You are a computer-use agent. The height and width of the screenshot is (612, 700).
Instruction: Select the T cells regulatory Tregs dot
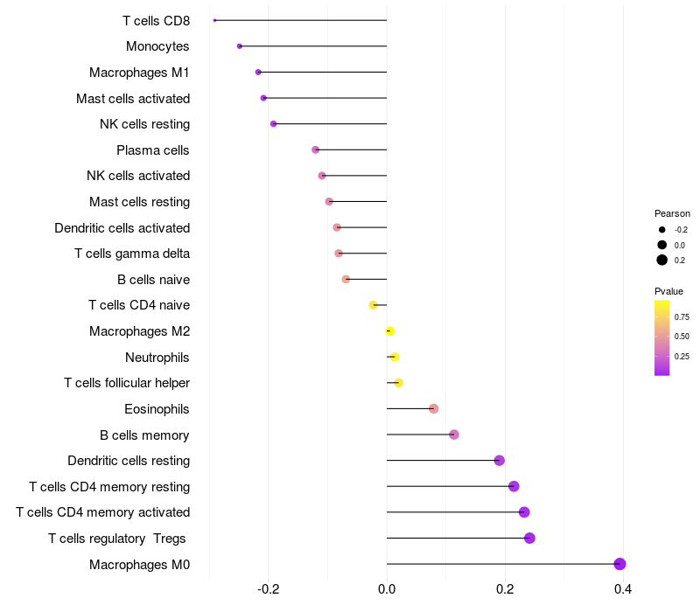(529, 538)
